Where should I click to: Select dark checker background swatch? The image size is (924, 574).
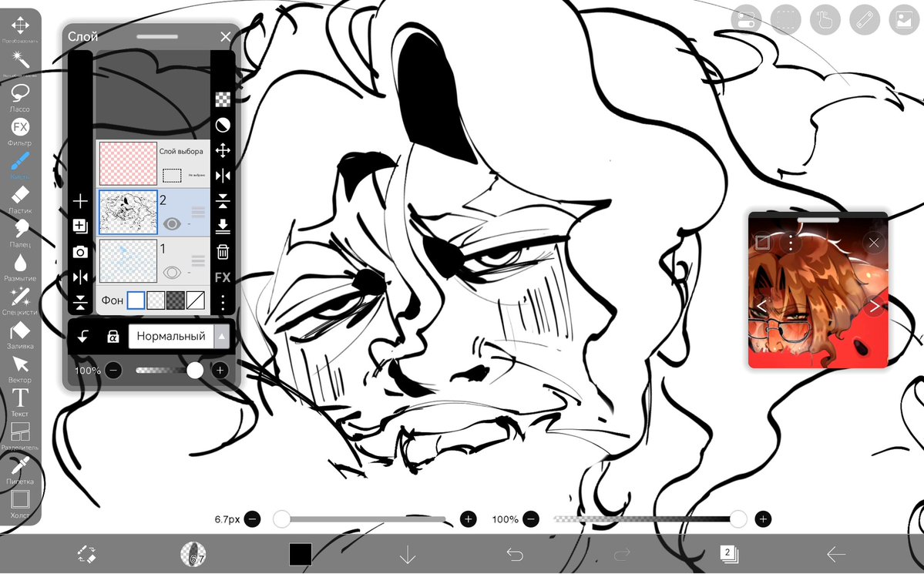point(176,300)
